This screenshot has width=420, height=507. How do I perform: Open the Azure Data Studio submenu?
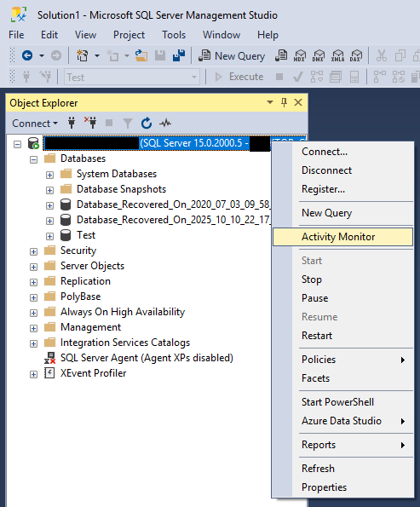click(342, 421)
